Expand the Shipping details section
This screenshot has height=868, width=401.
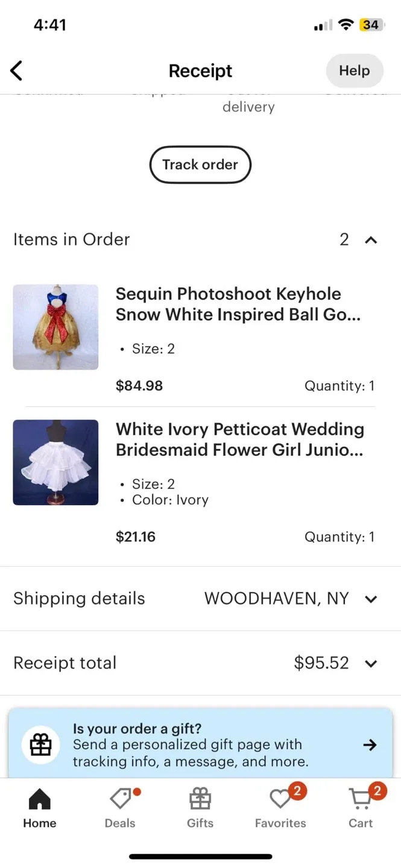pos(371,599)
